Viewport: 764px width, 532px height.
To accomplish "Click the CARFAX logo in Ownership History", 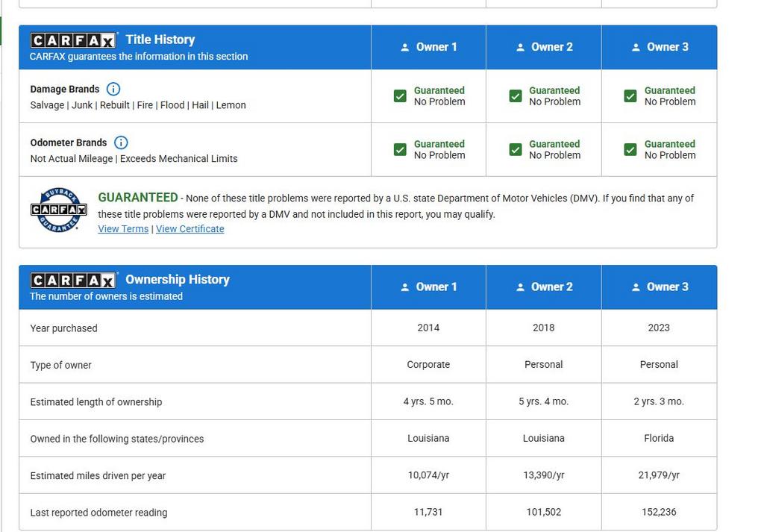I will (73, 280).
